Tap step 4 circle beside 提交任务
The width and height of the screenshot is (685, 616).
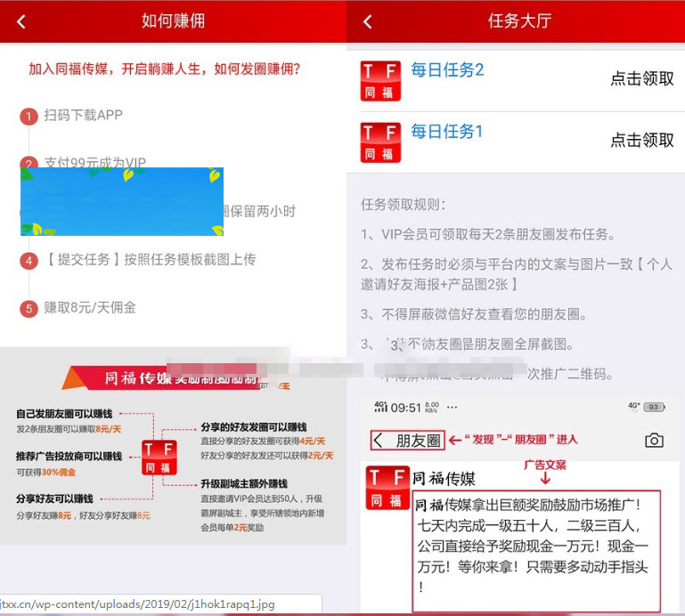pyautogui.click(x=29, y=261)
